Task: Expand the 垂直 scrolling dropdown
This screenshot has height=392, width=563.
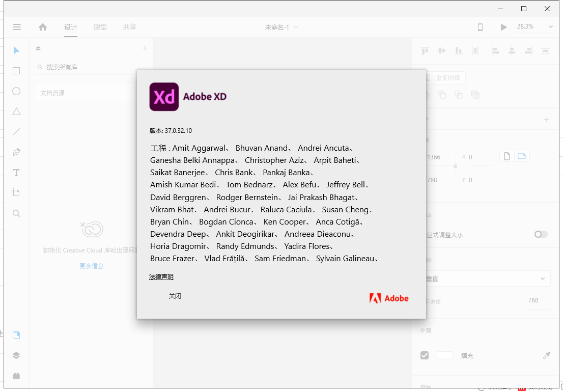Action: click(x=488, y=278)
